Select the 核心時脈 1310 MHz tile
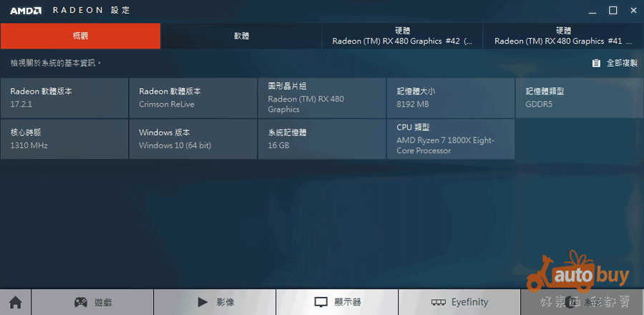Screen dimensions: 644x315 click(x=64, y=139)
